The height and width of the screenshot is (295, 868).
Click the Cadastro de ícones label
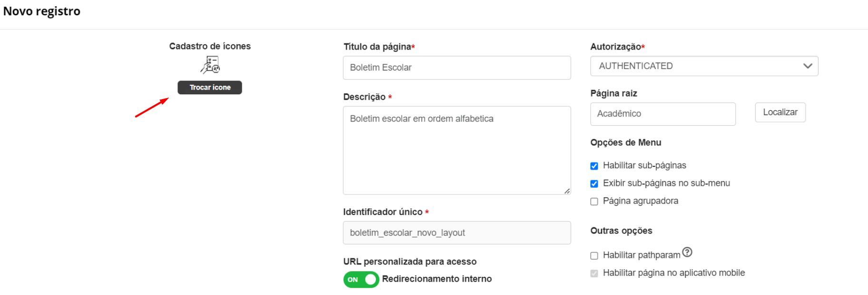[210, 46]
